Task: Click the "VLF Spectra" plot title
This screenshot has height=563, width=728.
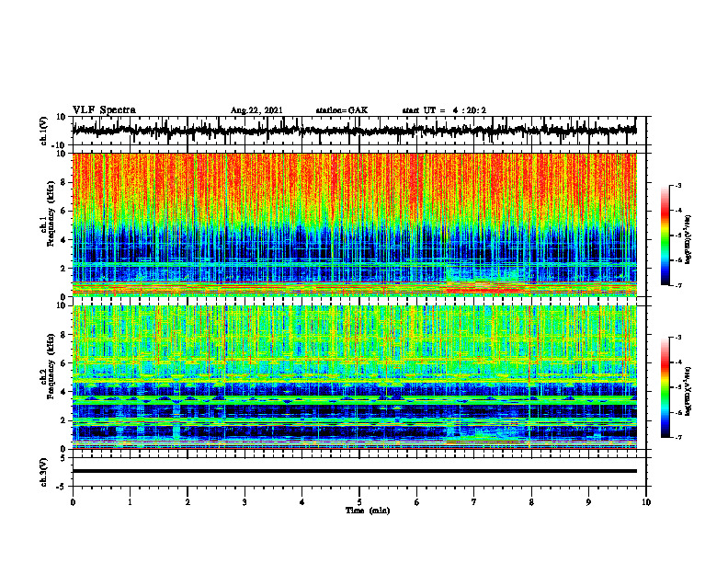Action: tap(104, 110)
